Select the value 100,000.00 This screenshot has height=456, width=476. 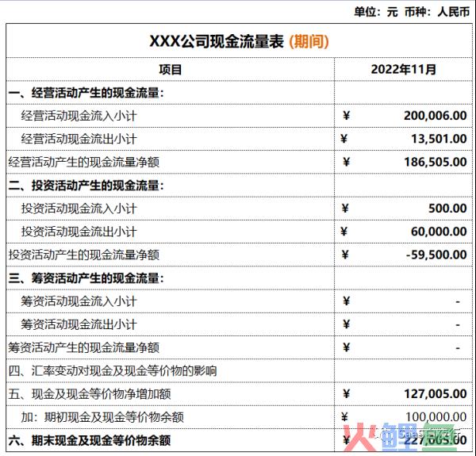tap(436, 417)
